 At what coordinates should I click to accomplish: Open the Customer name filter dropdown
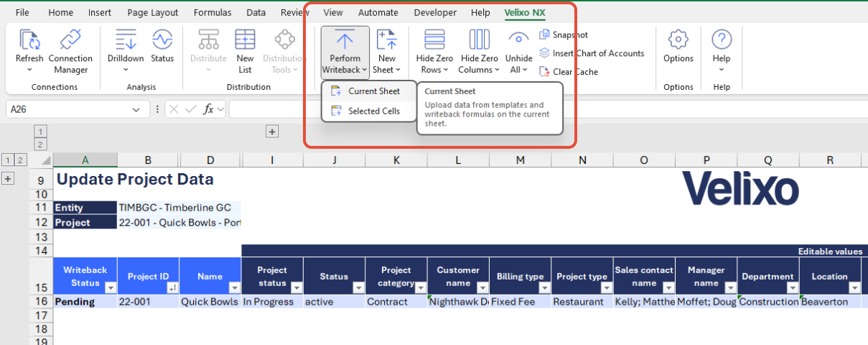[482, 287]
